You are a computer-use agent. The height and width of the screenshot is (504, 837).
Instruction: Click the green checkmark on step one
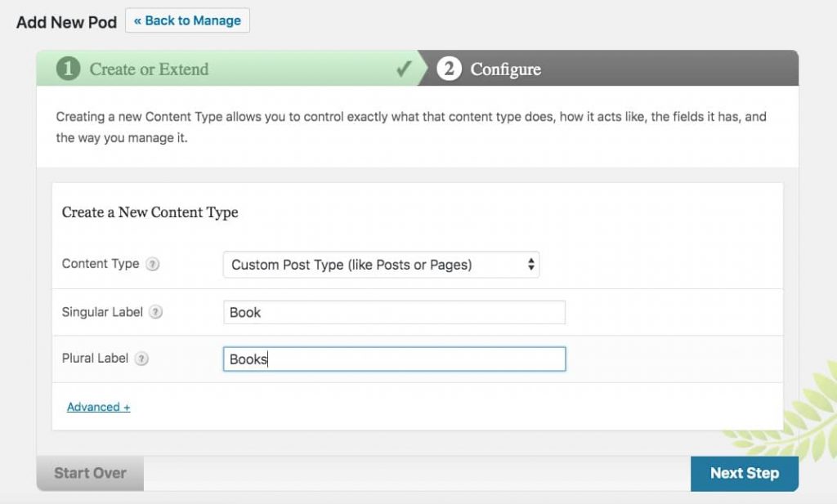click(x=404, y=69)
